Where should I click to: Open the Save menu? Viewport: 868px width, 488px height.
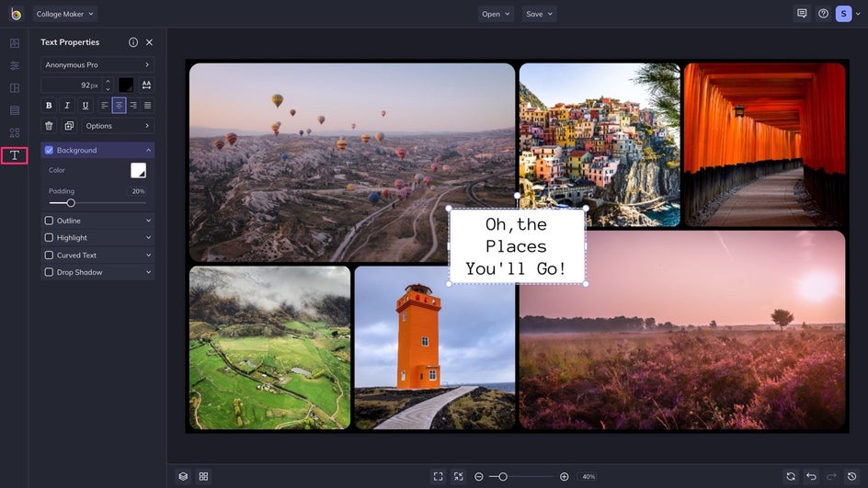coord(539,14)
